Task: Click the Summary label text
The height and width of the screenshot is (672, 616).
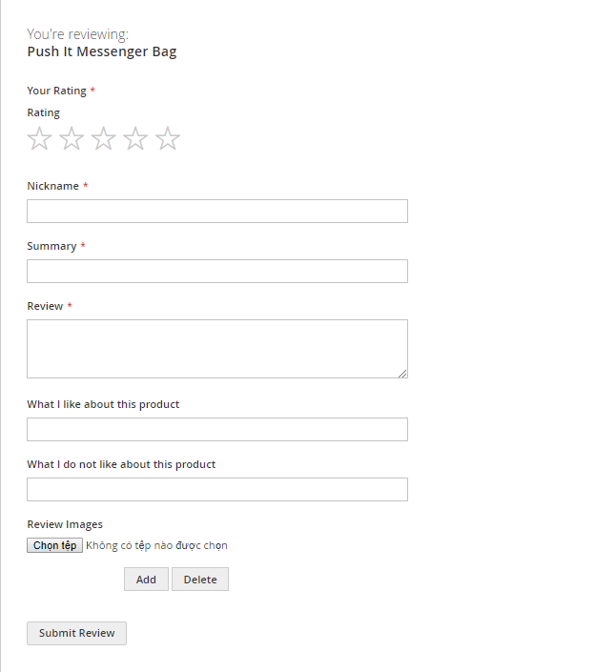Action: coord(51,246)
